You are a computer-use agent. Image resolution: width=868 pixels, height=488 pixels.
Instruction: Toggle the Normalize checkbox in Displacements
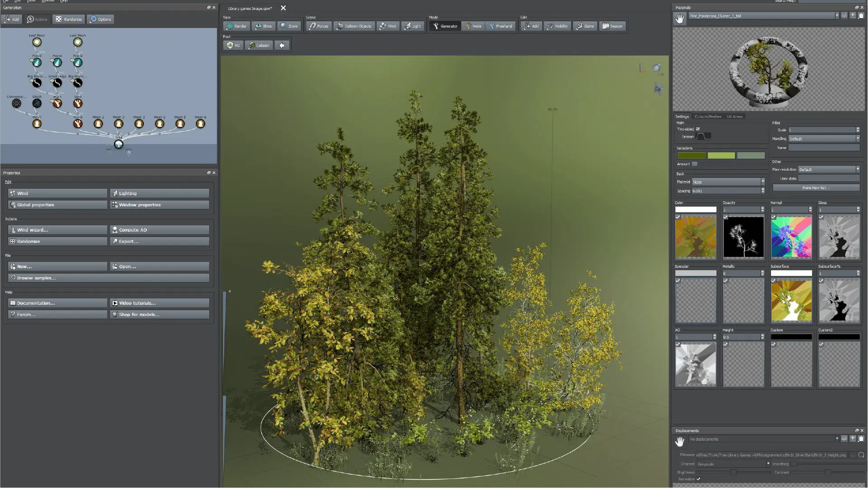(x=699, y=479)
